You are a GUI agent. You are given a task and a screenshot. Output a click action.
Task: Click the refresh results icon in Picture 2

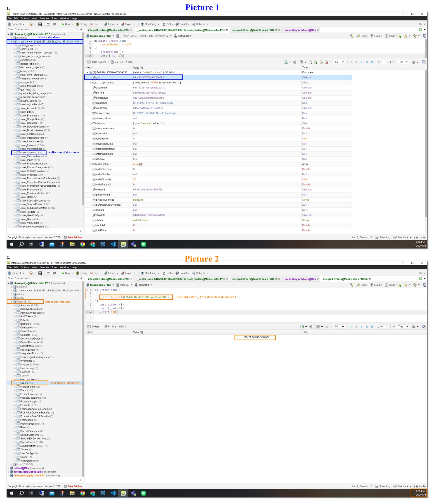(x=372, y=327)
